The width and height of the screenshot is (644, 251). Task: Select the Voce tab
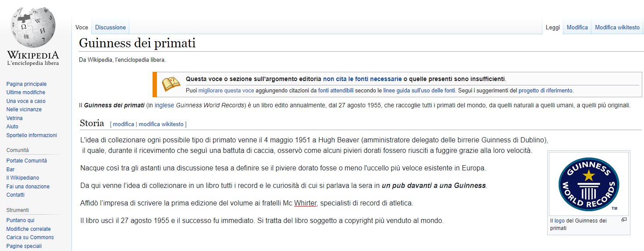82,27
